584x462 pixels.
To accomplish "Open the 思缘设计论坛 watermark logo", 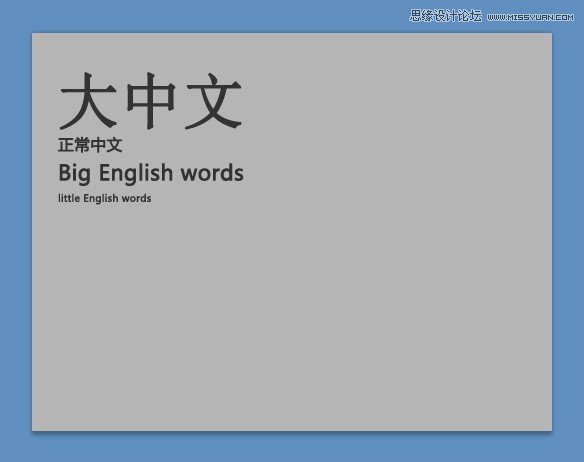I will click(445, 16).
